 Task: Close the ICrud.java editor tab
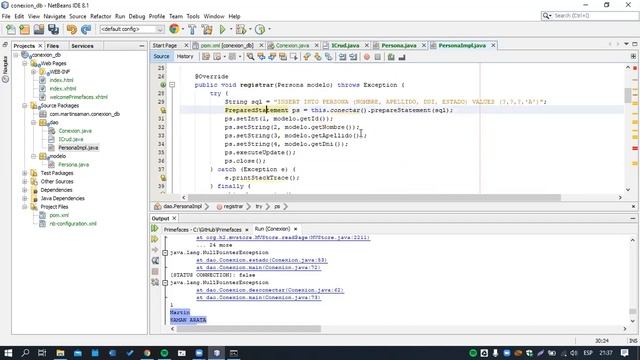pos(367,45)
